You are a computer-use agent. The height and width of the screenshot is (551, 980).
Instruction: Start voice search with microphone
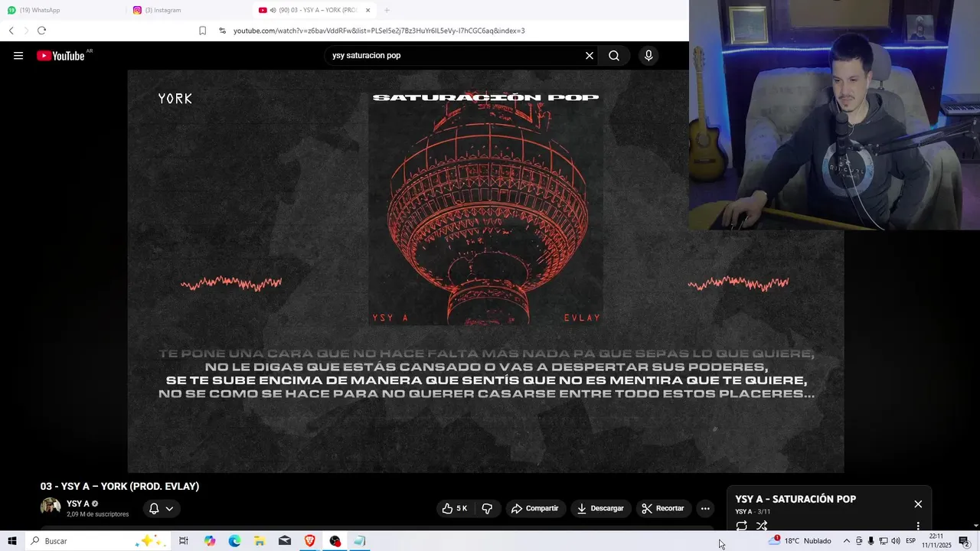[648, 55]
